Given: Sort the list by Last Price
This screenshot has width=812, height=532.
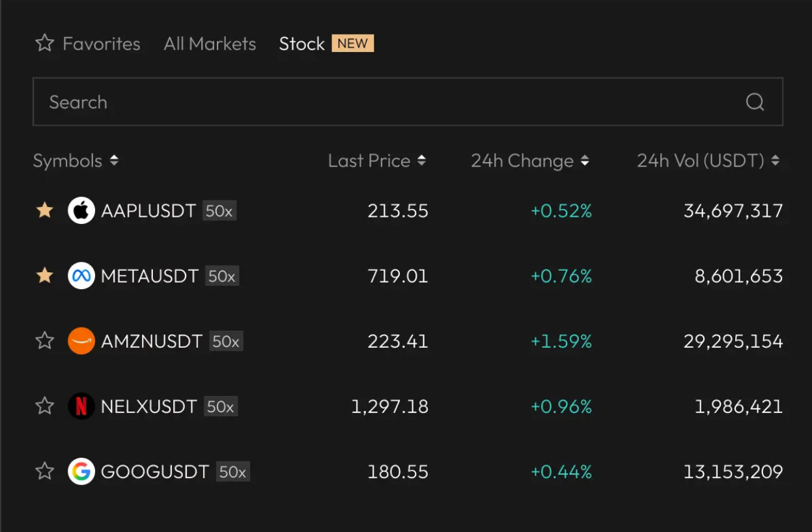Looking at the screenshot, I should [376, 160].
